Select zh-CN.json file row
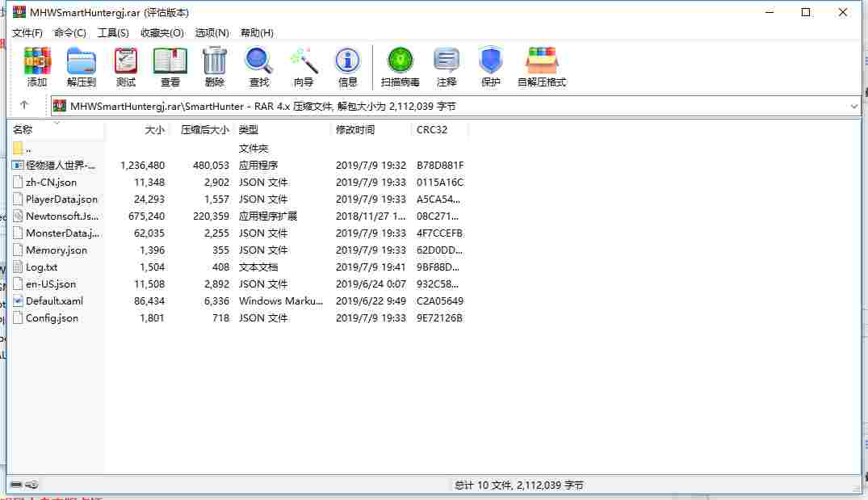 tap(237, 183)
